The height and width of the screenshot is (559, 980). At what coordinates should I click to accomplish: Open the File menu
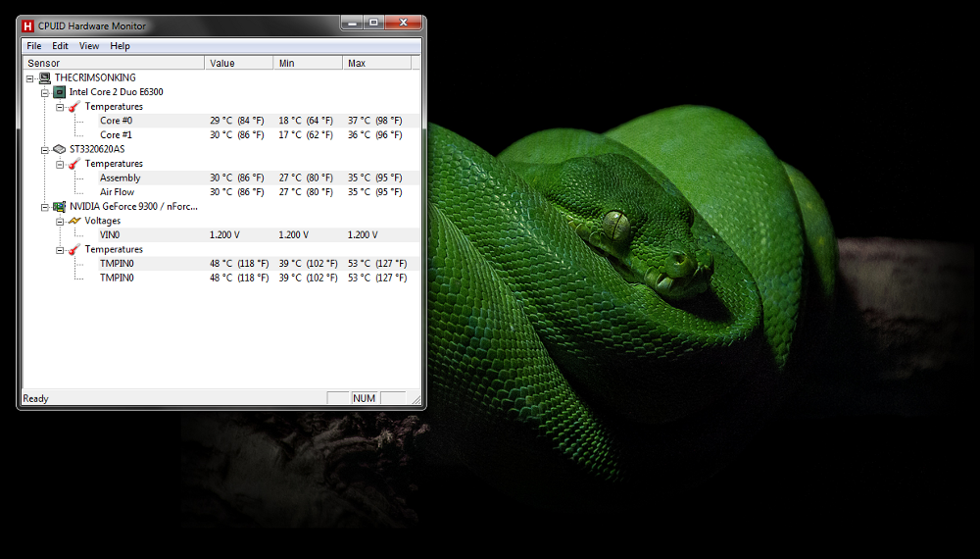[34, 46]
